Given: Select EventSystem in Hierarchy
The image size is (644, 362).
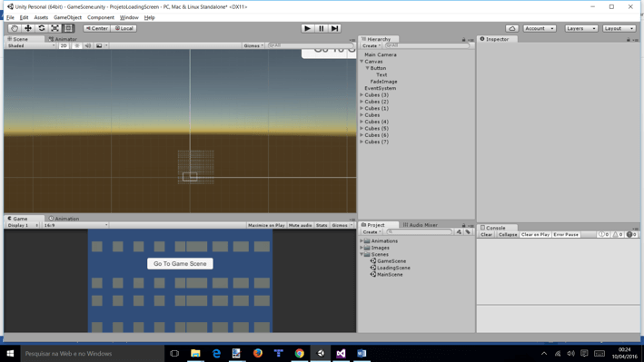Looking at the screenshot, I should (381, 88).
